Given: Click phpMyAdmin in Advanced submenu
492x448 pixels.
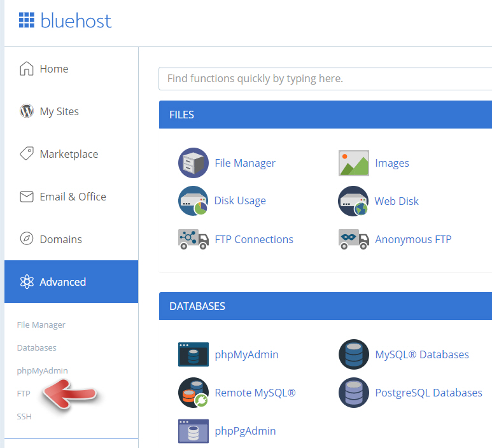Looking at the screenshot, I should 43,371.
